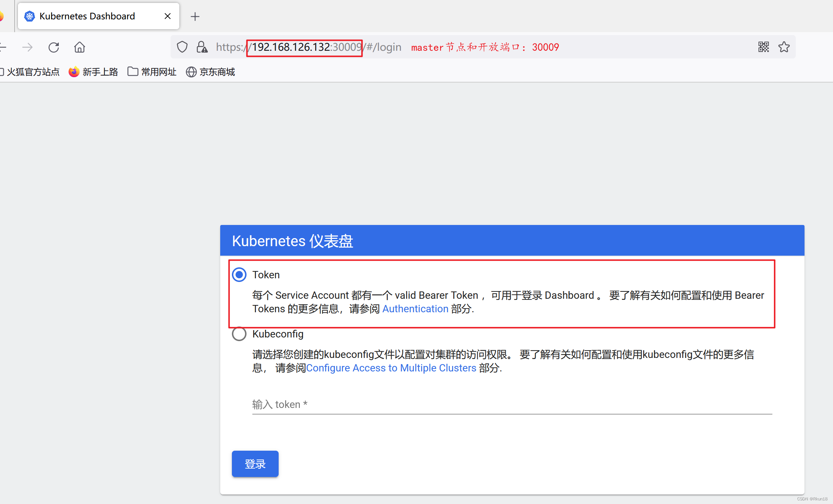Open the Authentication link
The width and height of the screenshot is (833, 504).
pyautogui.click(x=415, y=309)
